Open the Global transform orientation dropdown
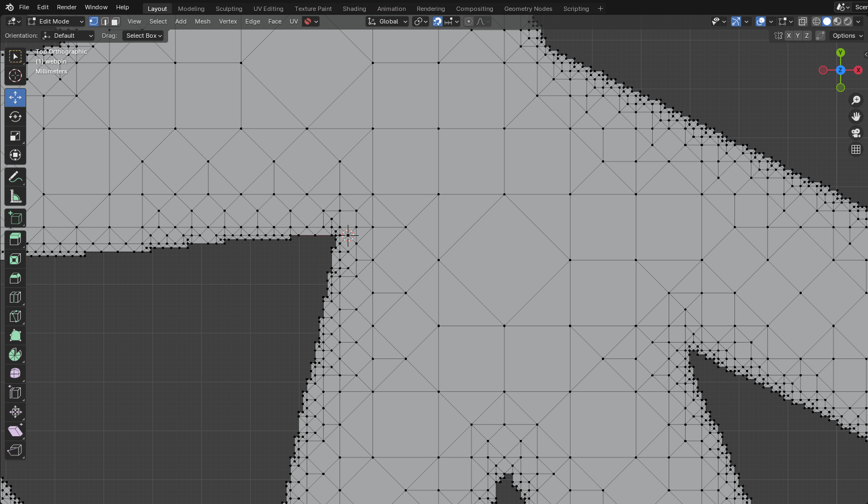Image resolution: width=868 pixels, height=504 pixels. click(388, 21)
